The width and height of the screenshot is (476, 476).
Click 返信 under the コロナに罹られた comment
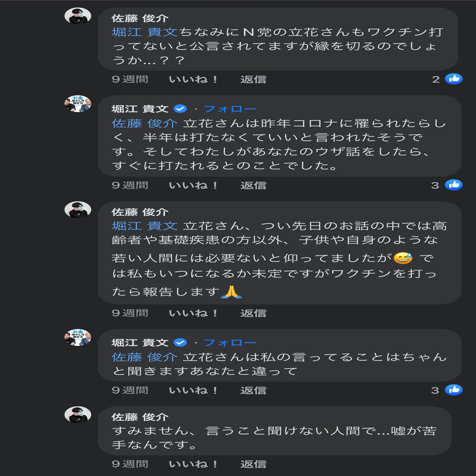coord(253,185)
